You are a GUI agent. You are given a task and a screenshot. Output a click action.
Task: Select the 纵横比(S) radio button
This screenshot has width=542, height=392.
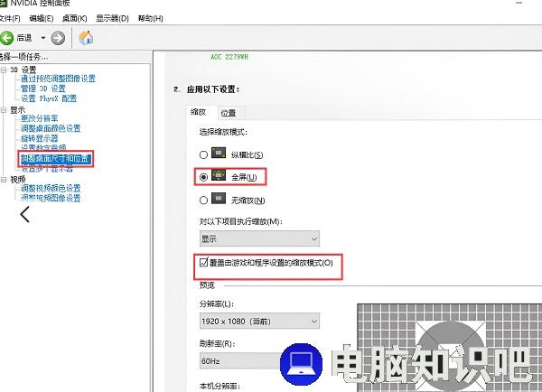click(203, 154)
